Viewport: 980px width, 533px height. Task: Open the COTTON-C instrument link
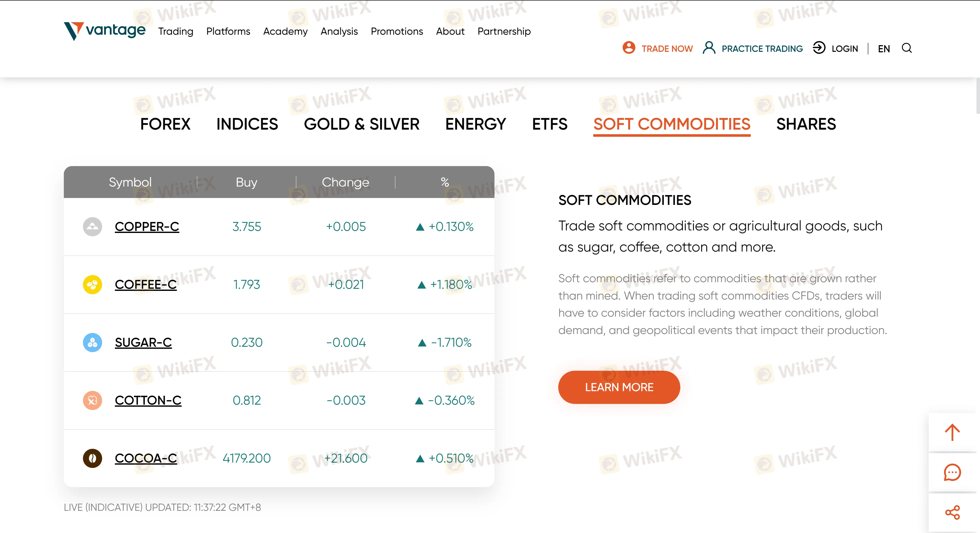coord(148,400)
